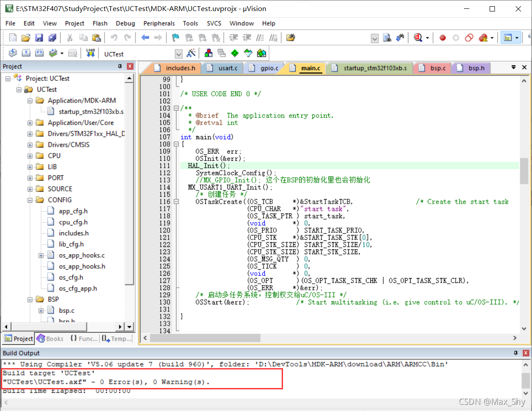Click the Open file folder icon
532x411 pixels.
26,38
